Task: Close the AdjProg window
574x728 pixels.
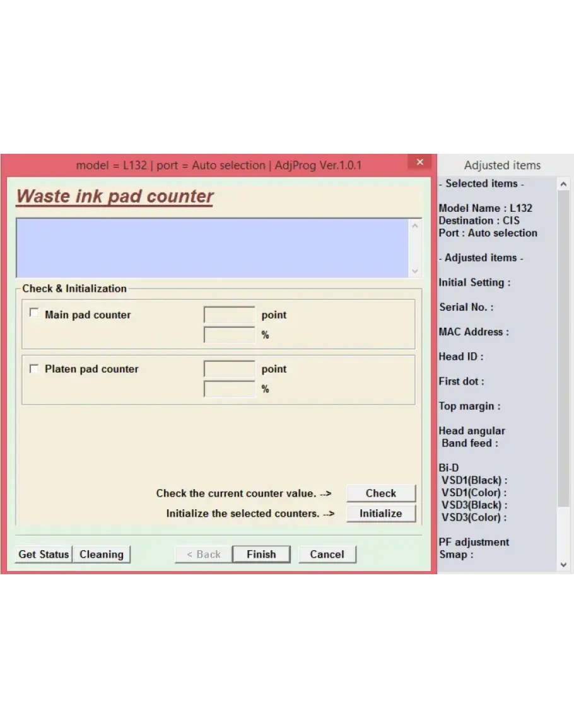Action: (x=419, y=163)
